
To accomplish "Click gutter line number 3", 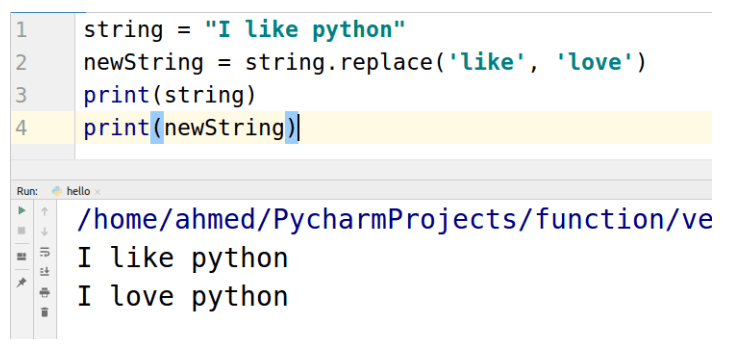I will tap(21, 95).
